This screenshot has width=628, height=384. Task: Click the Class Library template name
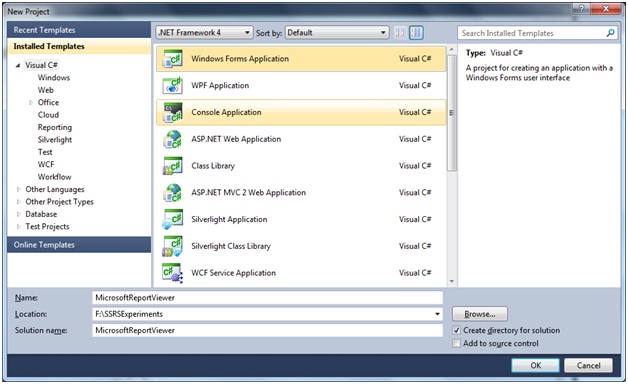tap(213, 166)
